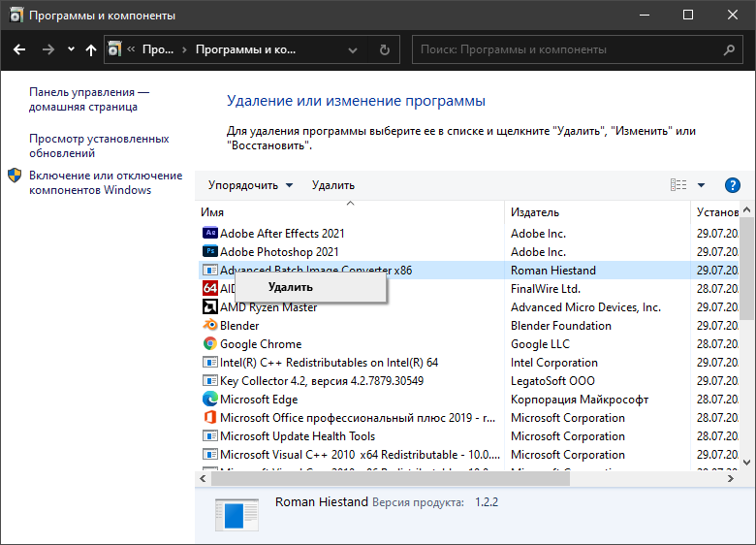The image size is (756, 545).
Task: Click the Key Collector 4.2 icon
Action: tap(209, 380)
